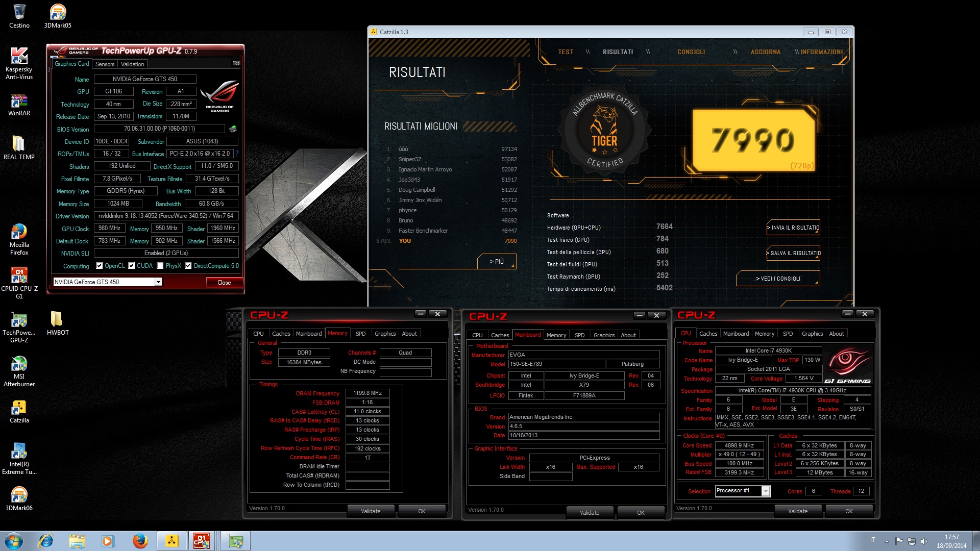Open the Windows Start menu

14,541
